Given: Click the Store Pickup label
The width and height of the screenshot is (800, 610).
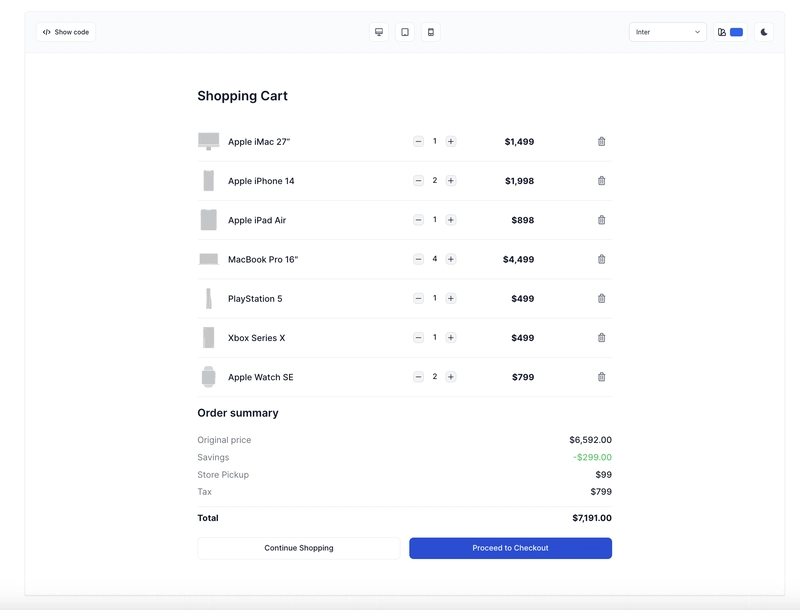Looking at the screenshot, I should pyautogui.click(x=223, y=475).
